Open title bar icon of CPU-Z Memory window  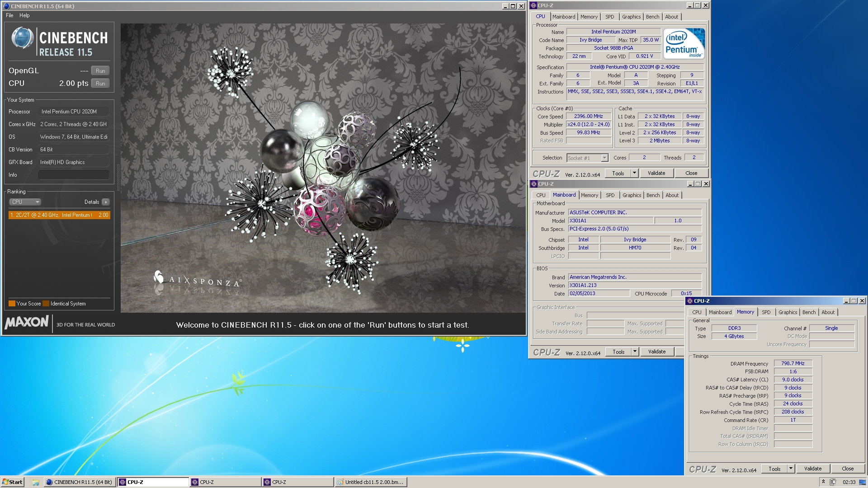[x=690, y=301]
